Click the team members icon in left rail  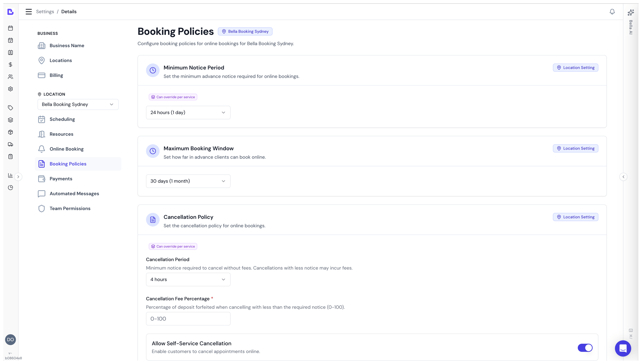(10, 76)
